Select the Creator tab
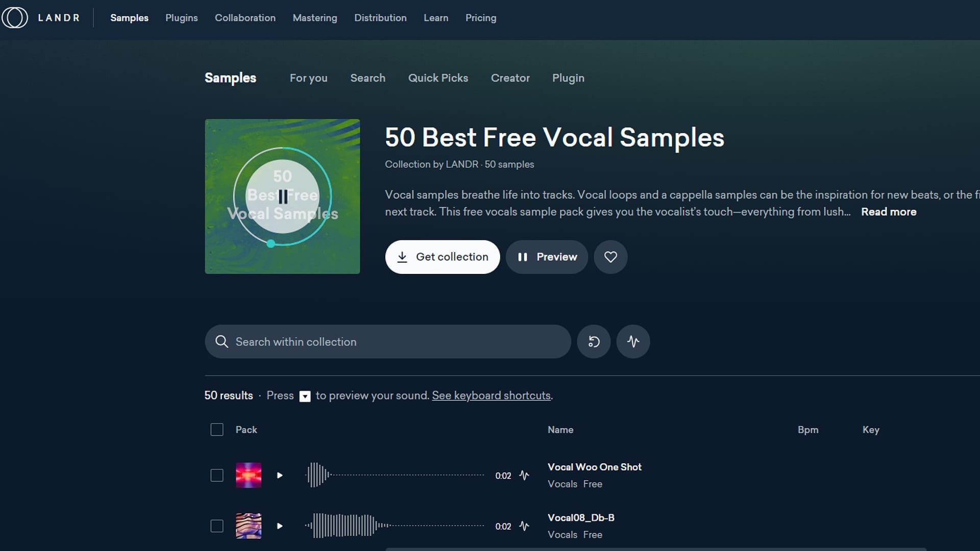The height and width of the screenshot is (551, 980). tap(510, 78)
